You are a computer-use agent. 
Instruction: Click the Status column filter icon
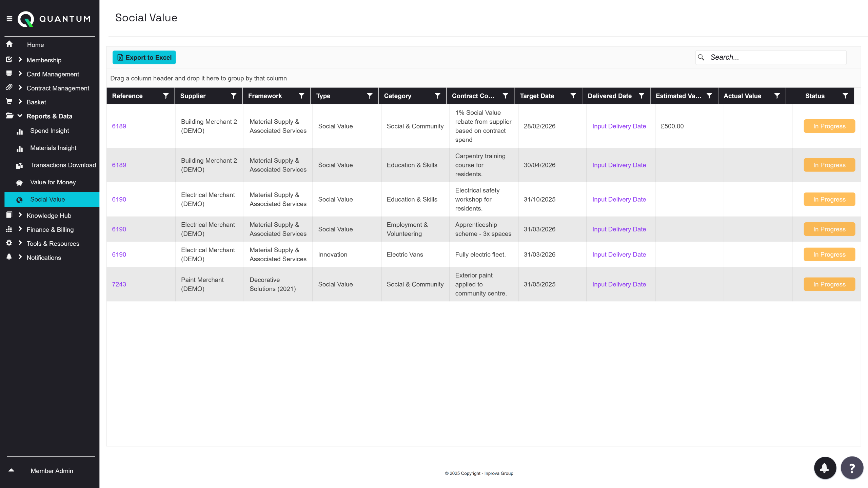(x=845, y=96)
